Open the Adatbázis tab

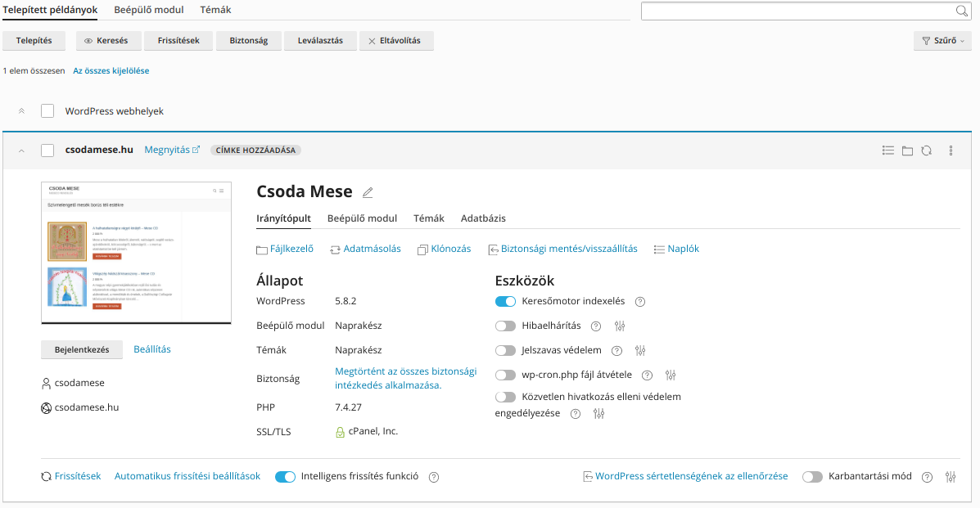tap(483, 218)
